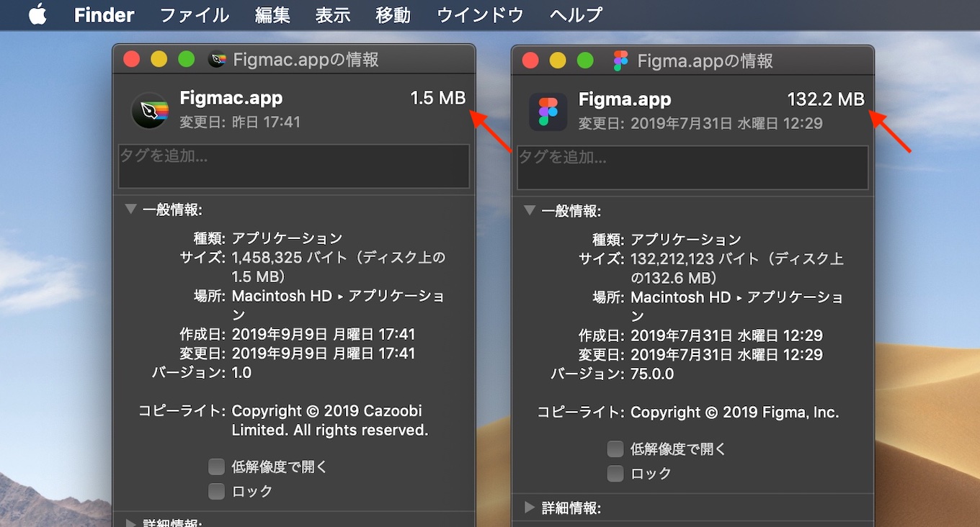Zoom the Figmac.app info window
Viewport: 980px width, 527px height.
pyautogui.click(x=186, y=60)
